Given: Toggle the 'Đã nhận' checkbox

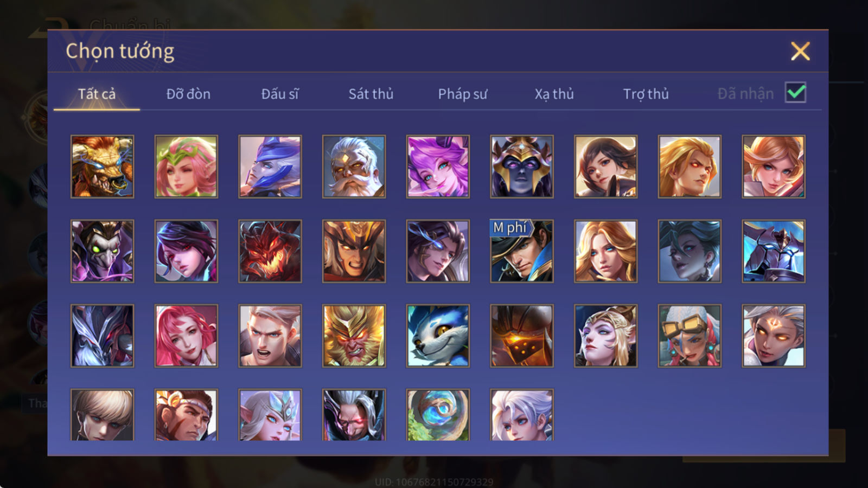Looking at the screenshot, I should 796,93.
